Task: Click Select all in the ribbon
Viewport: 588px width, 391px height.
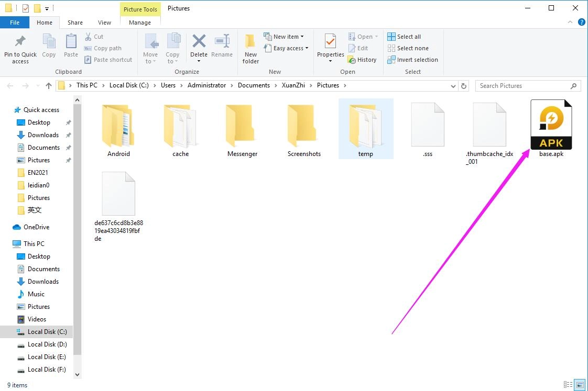Action: [405, 36]
